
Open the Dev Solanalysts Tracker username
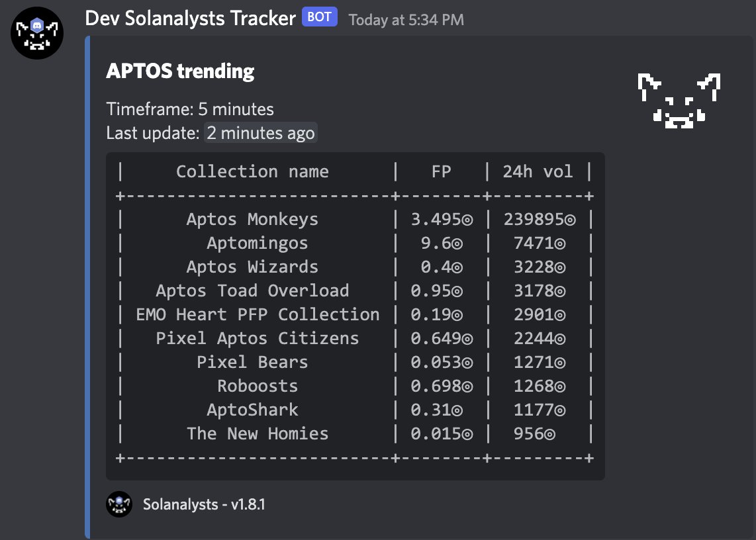pos(190,19)
